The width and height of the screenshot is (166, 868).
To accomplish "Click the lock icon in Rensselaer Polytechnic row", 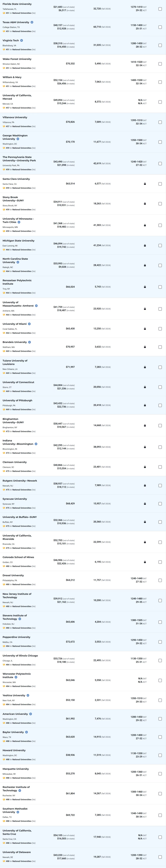I will 145,287.
